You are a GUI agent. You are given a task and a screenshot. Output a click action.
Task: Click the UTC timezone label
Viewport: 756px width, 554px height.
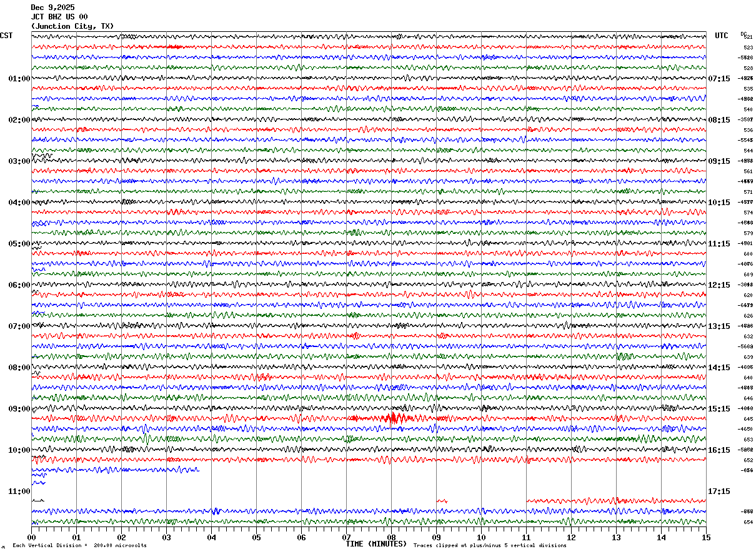coord(722,36)
